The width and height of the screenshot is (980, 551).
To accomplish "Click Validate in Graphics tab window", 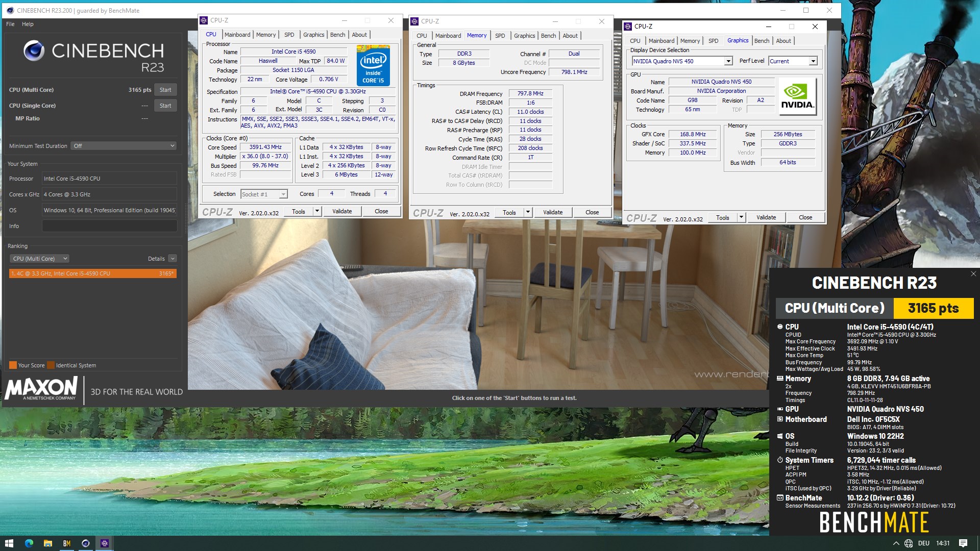I will tap(766, 217).
